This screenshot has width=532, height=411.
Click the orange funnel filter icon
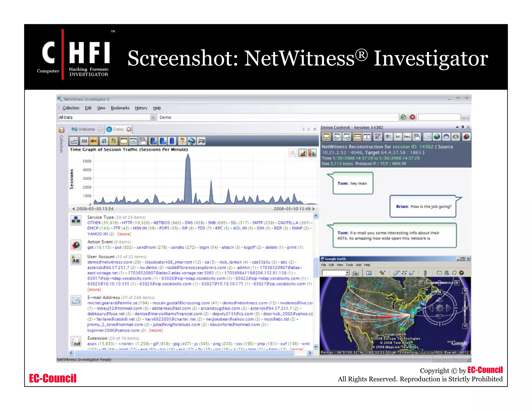point(182,141)
